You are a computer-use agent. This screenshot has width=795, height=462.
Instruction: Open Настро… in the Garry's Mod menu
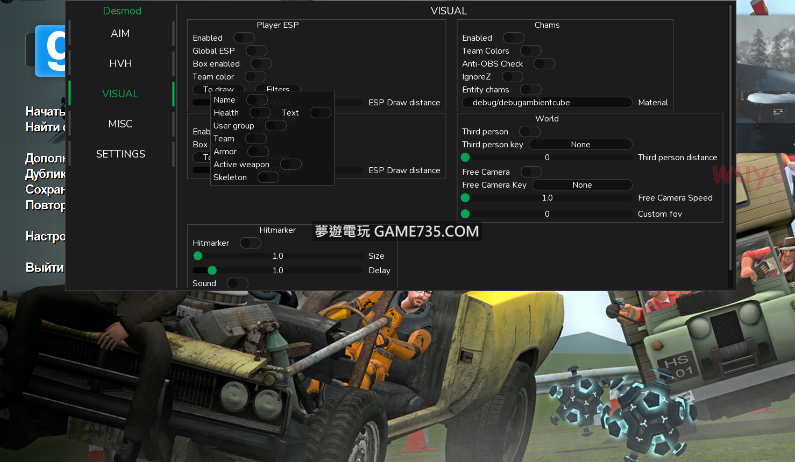[45, 236]
